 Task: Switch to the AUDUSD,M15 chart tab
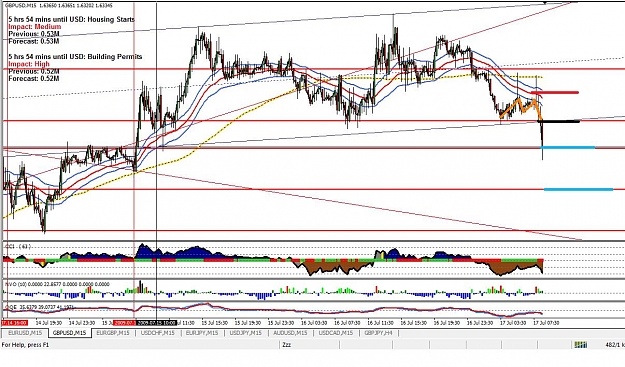pos(291,333)
